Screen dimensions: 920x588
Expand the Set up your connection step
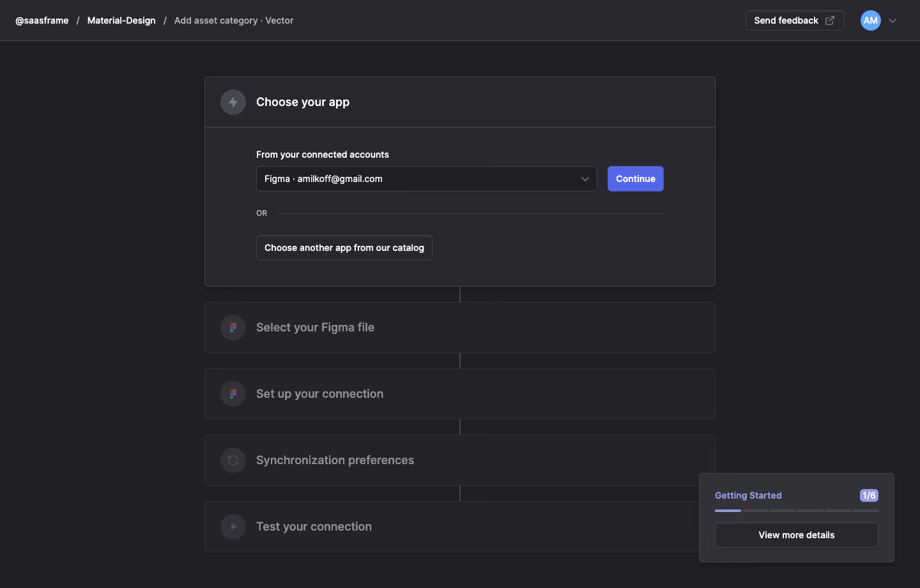[460, 394]
